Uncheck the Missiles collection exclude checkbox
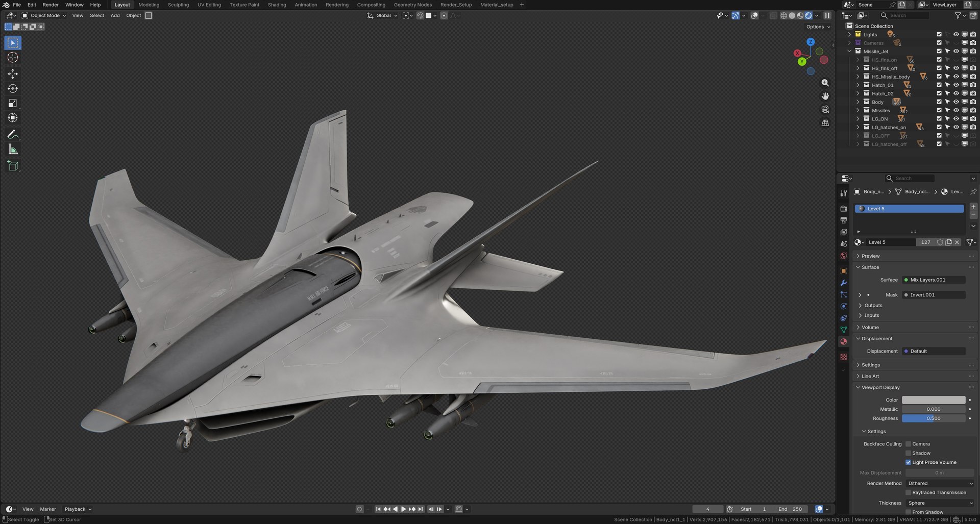The width and height of the screenshot is (980, 524). pos(939,110)
